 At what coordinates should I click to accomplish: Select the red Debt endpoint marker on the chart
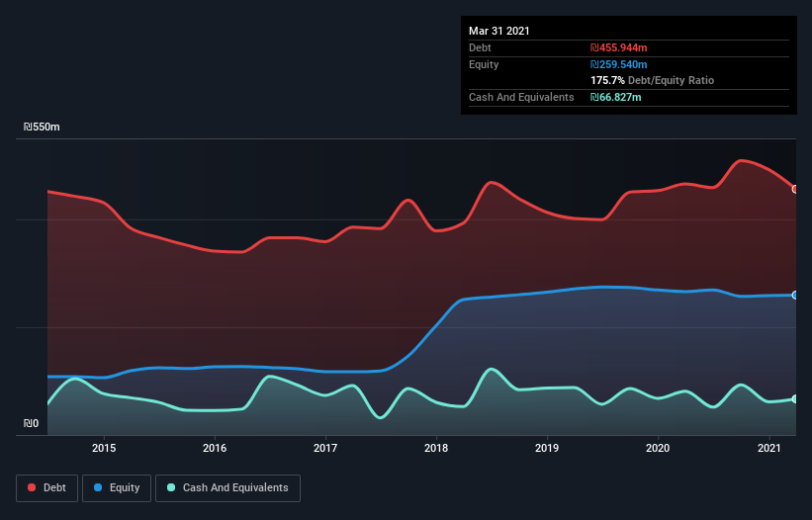pyautogui.click(x=795, y=190)
